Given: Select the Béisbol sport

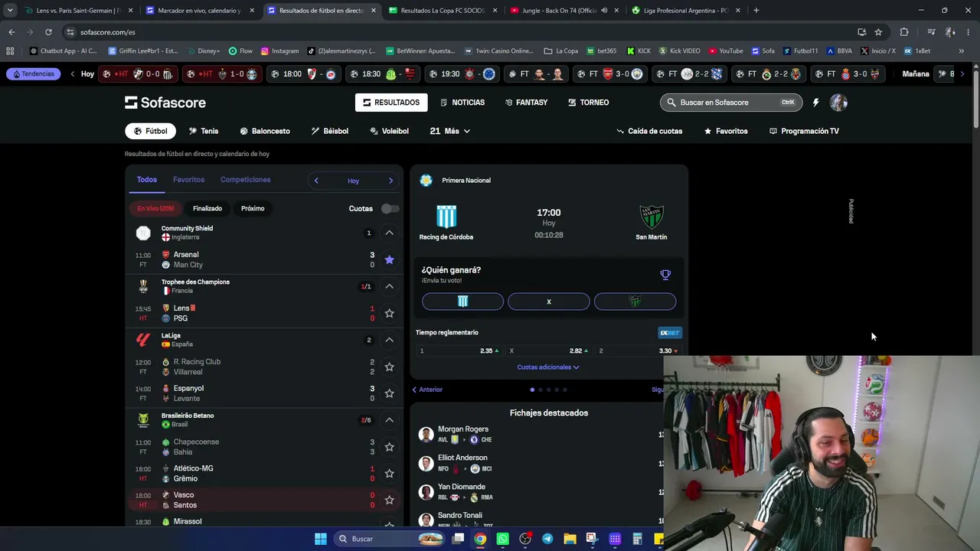Looking at the screenshot, I should [330, 131].
